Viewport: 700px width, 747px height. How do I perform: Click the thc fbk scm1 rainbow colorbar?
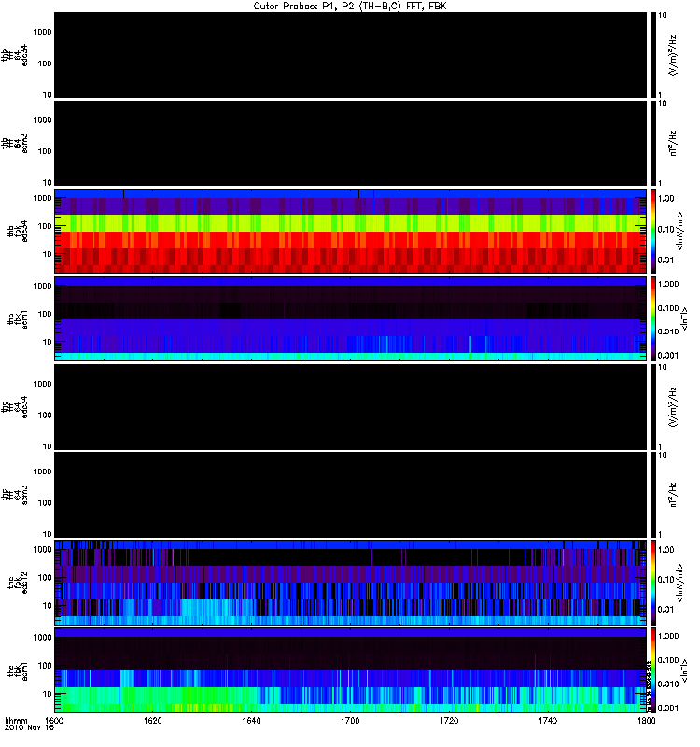coord(652,670)
